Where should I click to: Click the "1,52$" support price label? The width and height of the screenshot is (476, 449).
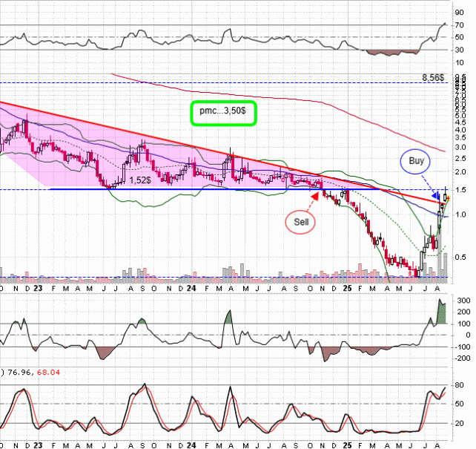coord(140,180)
